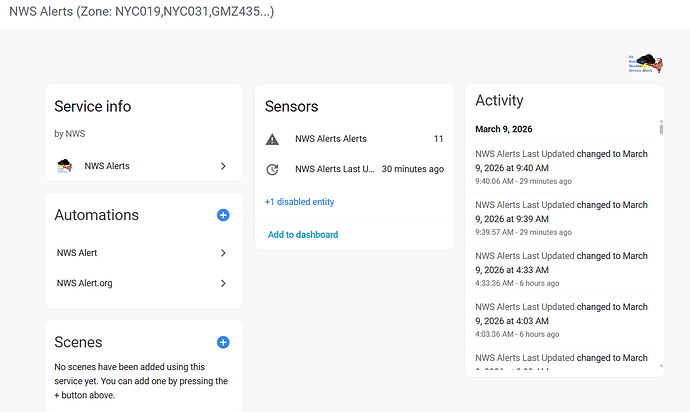
Task: Click the March 9, 2026 date header
Action: [x=503, y=129]
